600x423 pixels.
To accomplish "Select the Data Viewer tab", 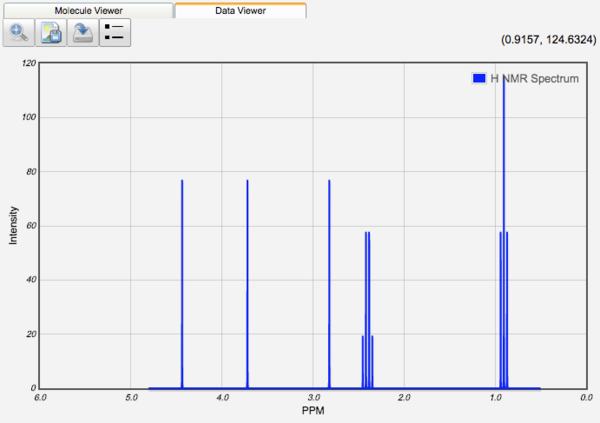I will (239, 10).
